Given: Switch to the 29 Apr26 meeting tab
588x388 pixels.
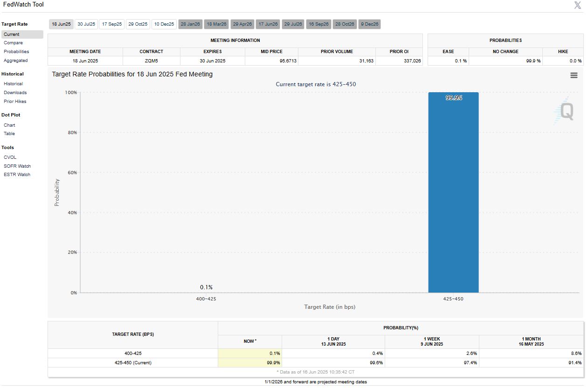Looking at the screenshot, I should coord(242,24).
